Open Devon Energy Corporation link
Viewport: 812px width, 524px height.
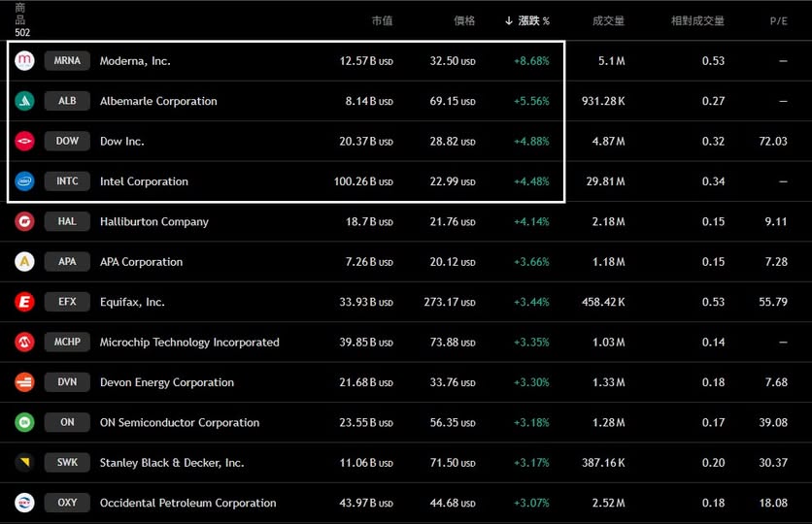pyautogui.click(x=167, y=382)
